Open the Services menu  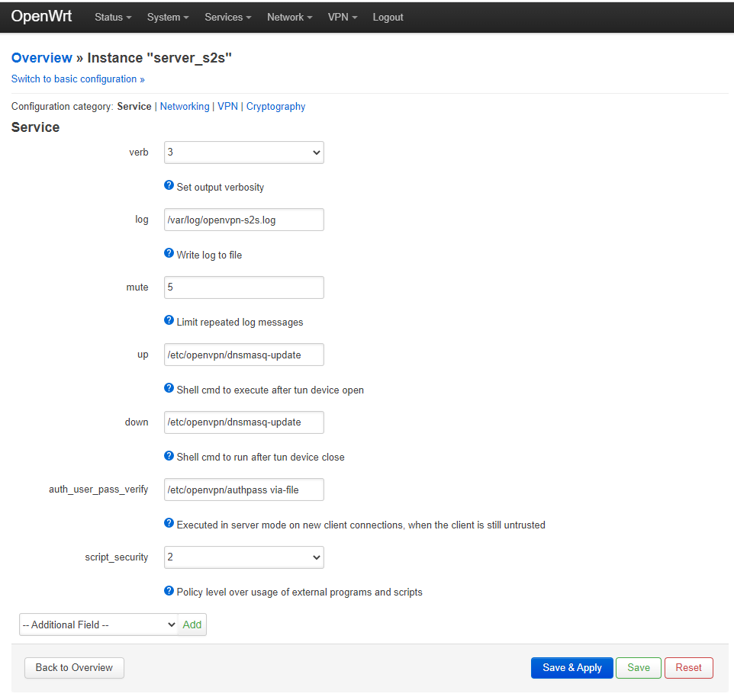pos(228,18)
